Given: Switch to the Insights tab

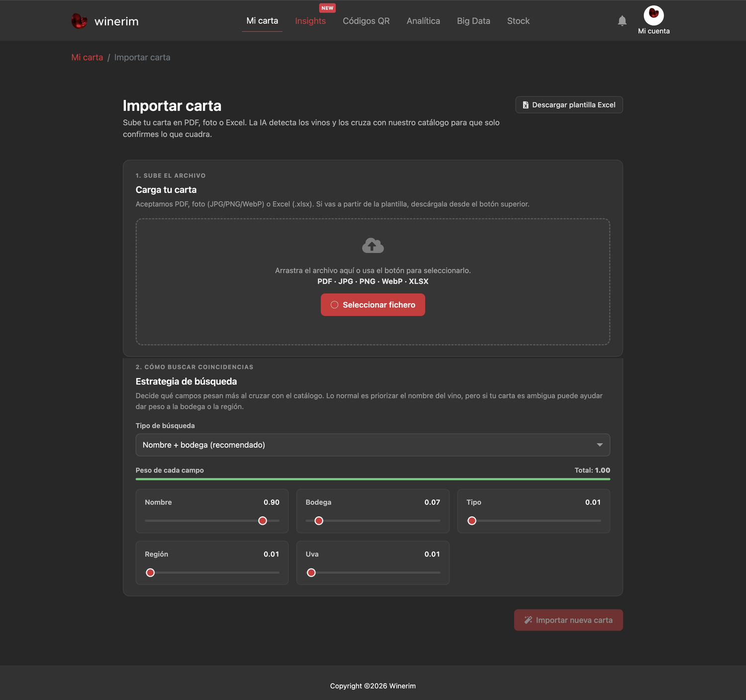Looking at the screenshot, I should [310, 21].
